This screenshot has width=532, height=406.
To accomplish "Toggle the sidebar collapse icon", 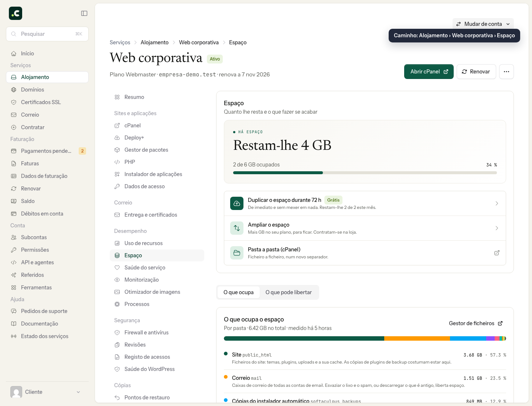I will click(84, 13).
